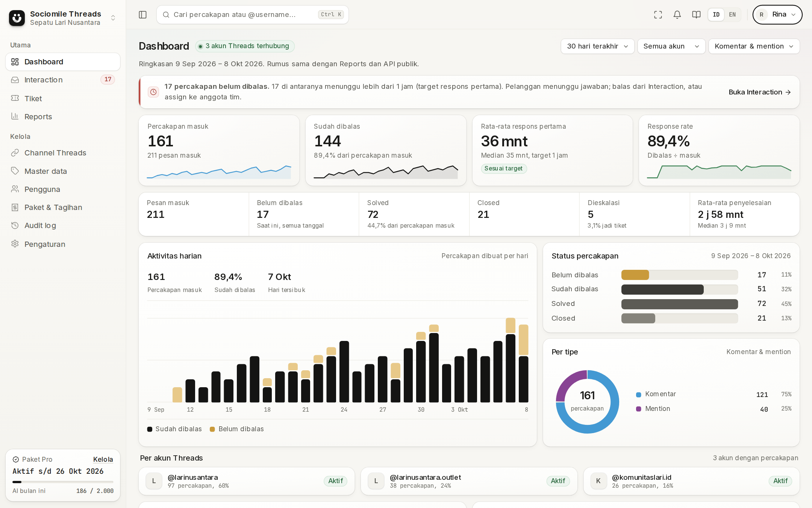812x508 pixels.
Task: Click the Rata-rata penyelesaian 2 j 58 mnt stat
Action: click(745, 214)
